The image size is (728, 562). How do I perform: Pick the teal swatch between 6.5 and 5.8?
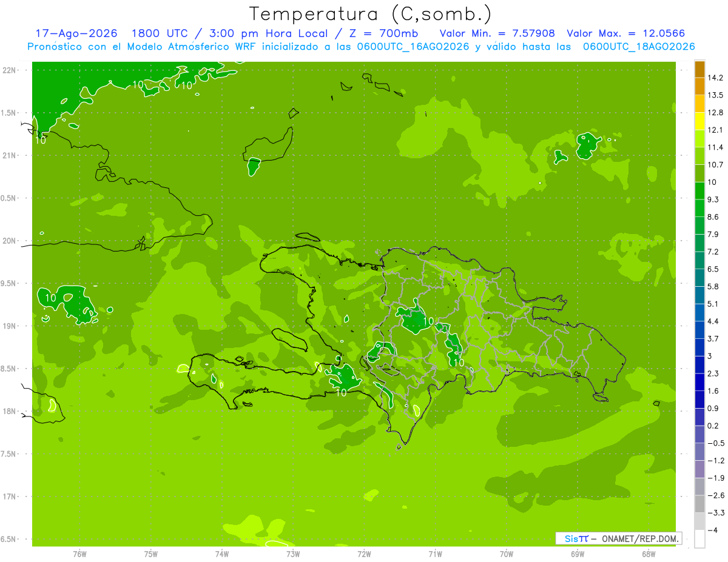[x=699, y=278]
